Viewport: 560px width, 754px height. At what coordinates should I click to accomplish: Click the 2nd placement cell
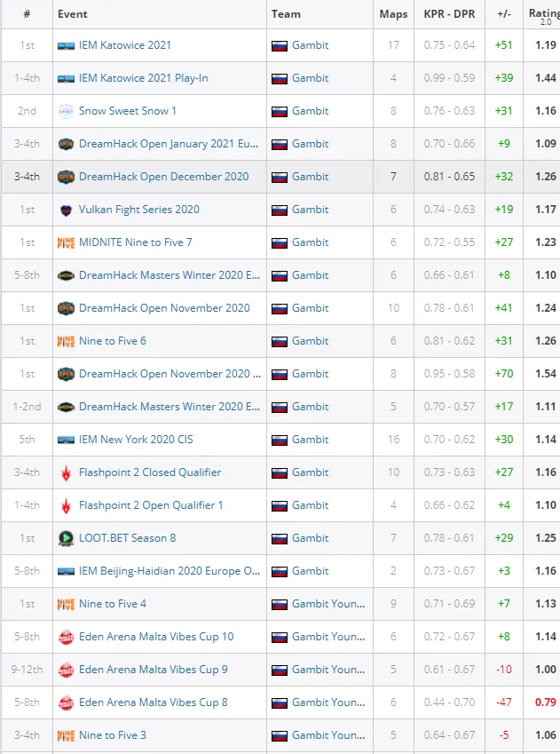pyautogui.click(x=27, y=111)
